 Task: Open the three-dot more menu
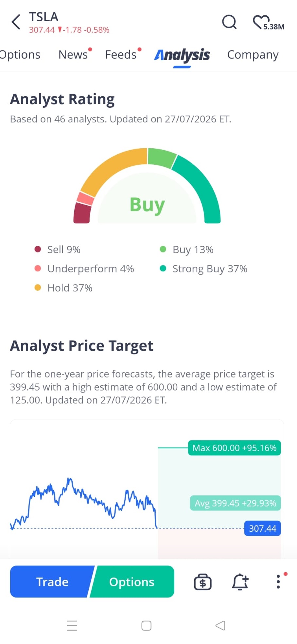[x=279, y=581]
